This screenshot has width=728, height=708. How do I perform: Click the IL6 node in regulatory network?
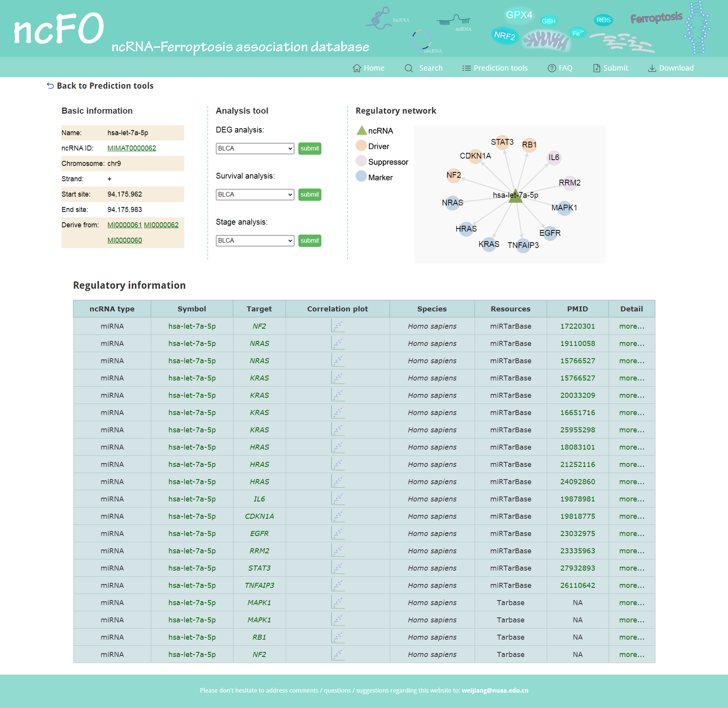(554, 157)
